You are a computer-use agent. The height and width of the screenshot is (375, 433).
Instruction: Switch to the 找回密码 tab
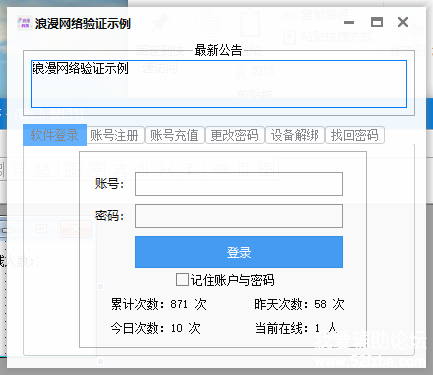355,135
